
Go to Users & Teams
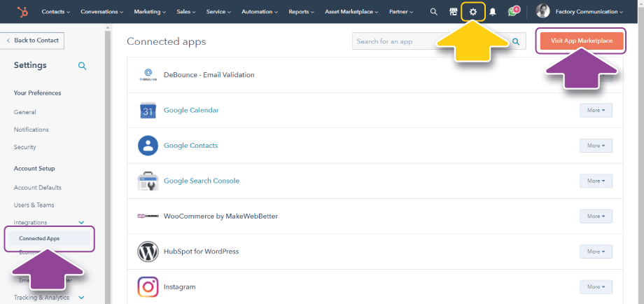click(x=34, y=205)
